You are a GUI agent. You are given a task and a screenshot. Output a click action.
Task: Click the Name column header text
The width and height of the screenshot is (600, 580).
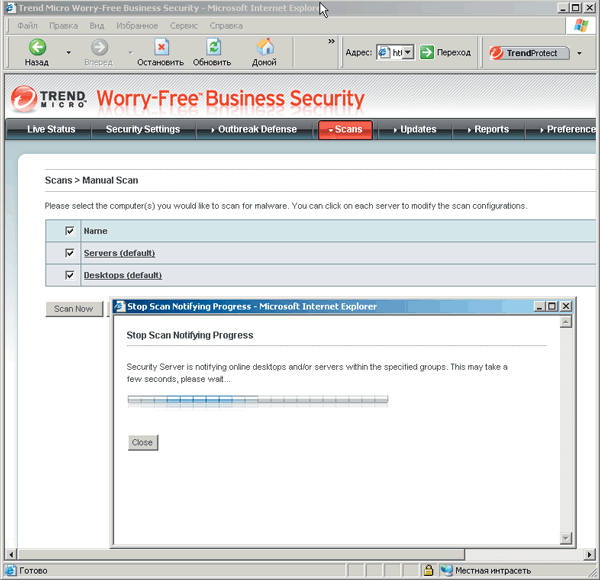(96, 231)
